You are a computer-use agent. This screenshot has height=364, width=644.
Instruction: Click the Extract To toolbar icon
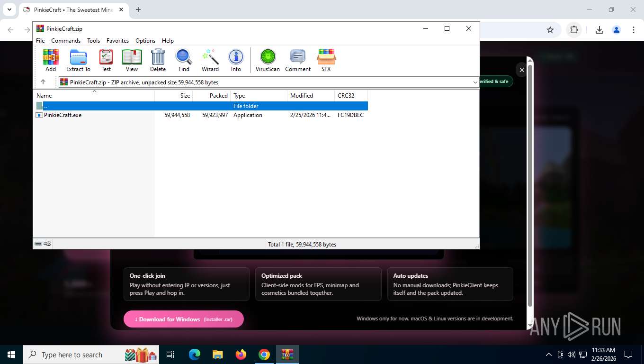(x=78, y=60)
